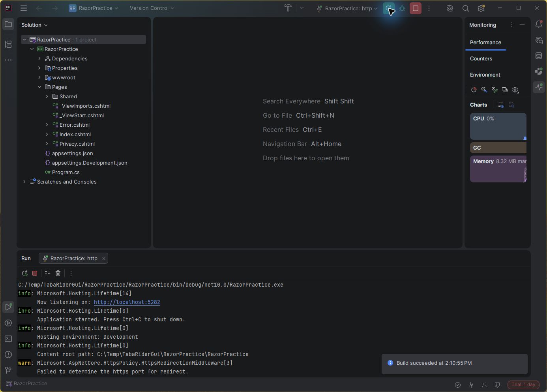
Task: Open the settings gear in title bar
Action: pos(481,8)
